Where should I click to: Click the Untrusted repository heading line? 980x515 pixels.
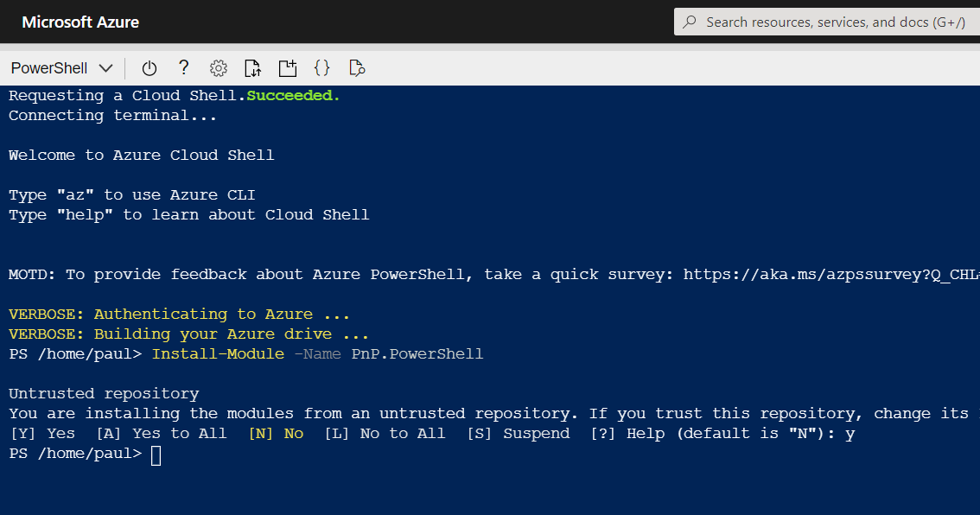pyautogui.click(x=104, y=394)
